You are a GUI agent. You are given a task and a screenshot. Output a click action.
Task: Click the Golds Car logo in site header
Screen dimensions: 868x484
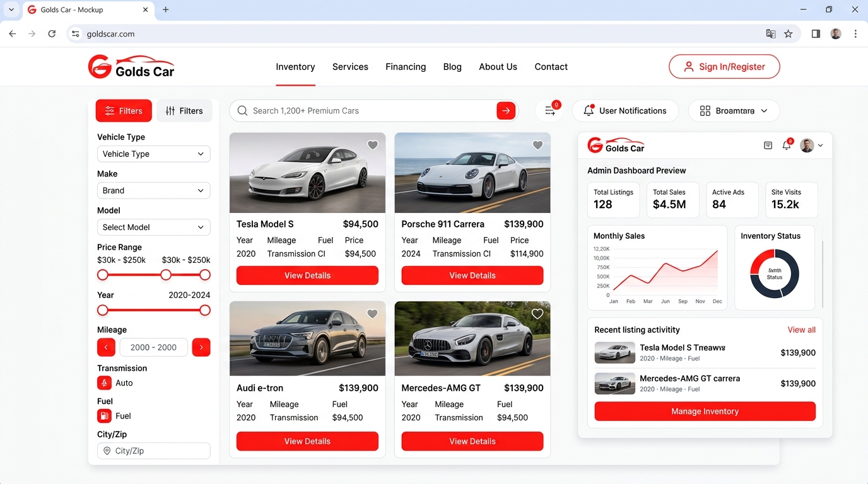(131, 66)
